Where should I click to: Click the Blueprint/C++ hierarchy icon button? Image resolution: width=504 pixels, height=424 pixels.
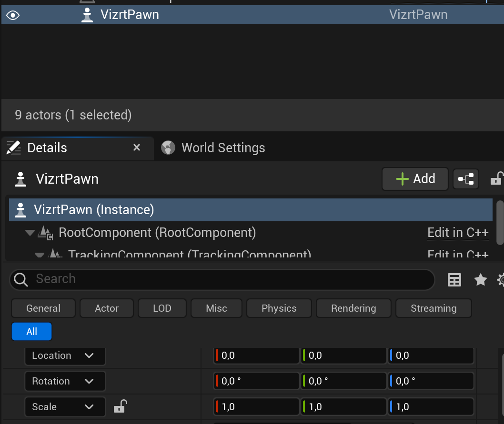465,179
